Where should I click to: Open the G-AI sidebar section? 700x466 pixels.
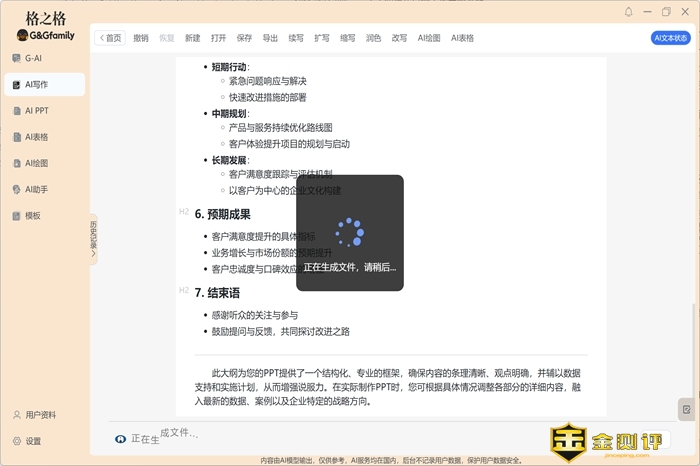point(32,59)
